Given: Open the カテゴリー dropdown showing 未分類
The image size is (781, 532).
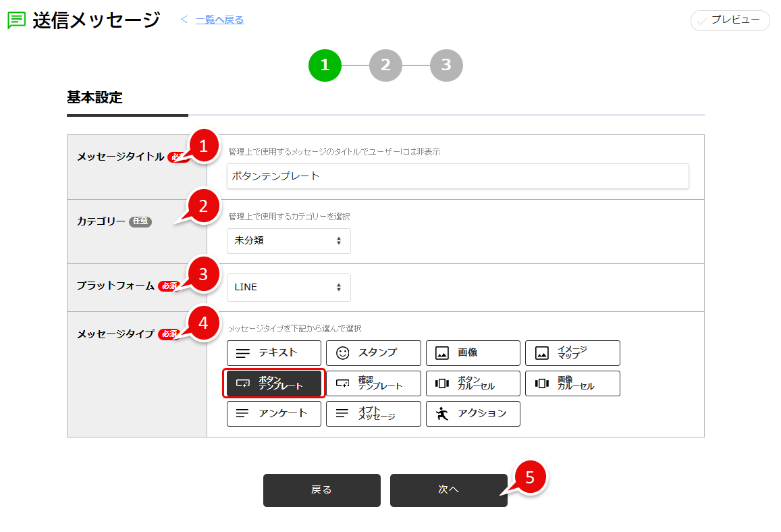Looking at the screenshot, I should 288,240.
